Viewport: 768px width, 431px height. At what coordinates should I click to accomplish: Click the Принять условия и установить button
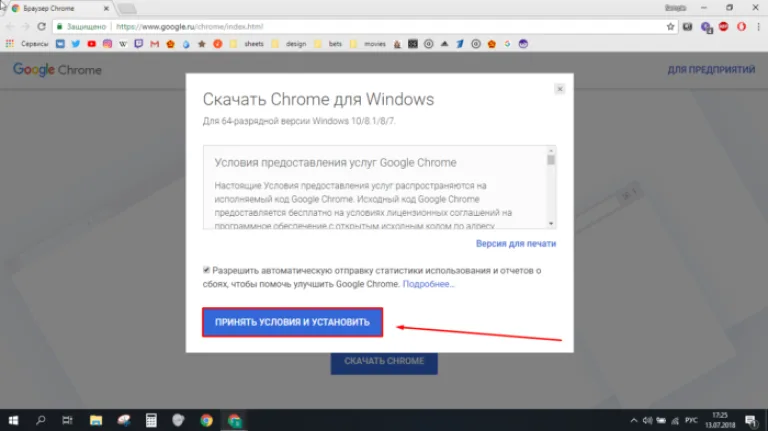click(x=292, y=322)
